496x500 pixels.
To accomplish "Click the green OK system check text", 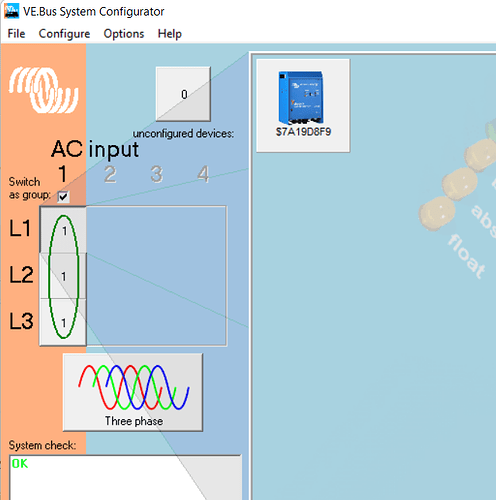I will [20, 463].
